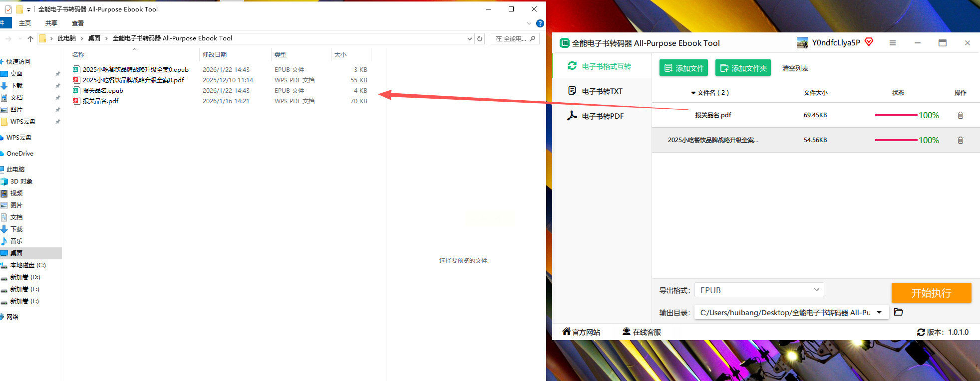
Task: Switch to the 共享 ribbon tab
Action: [51, 23]
